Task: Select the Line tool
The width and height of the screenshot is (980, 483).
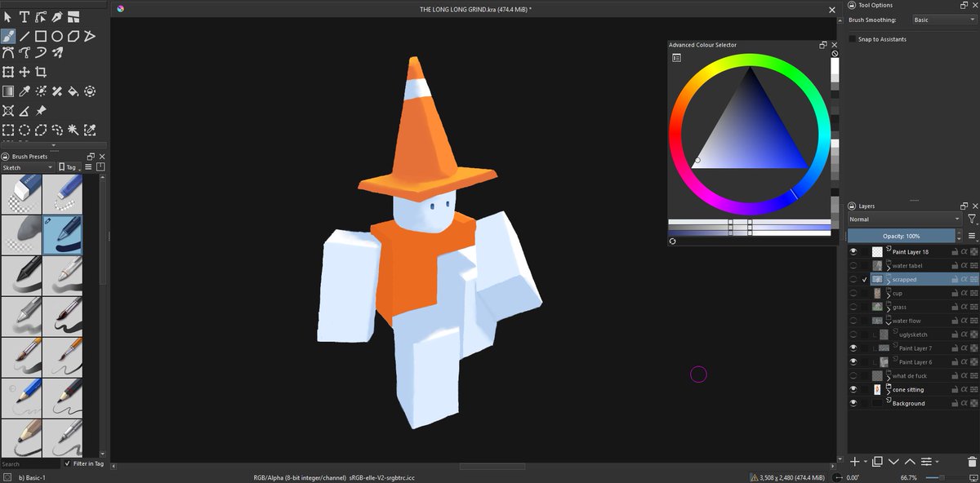Action: point(24,36)
